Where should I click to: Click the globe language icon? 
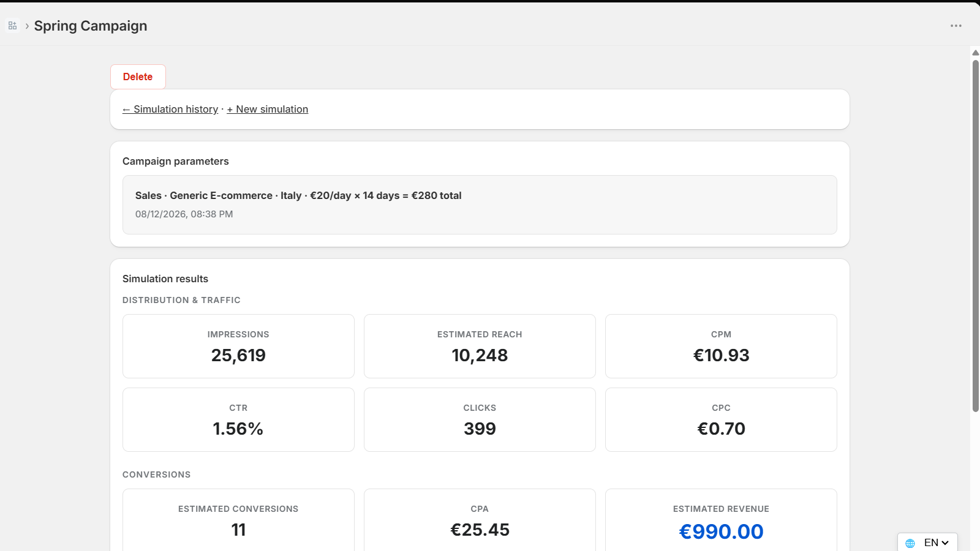pyautogui.click(x=910, y=543)
